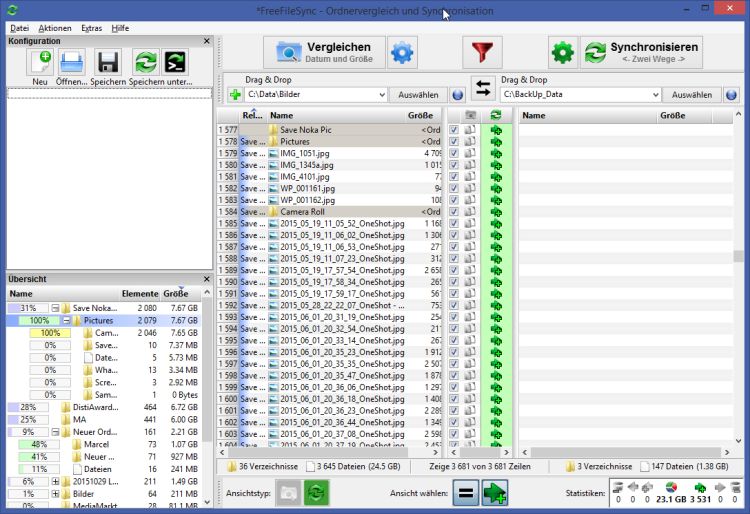
Task: Click the pie chart statistics icon
Action: point(671,487)
